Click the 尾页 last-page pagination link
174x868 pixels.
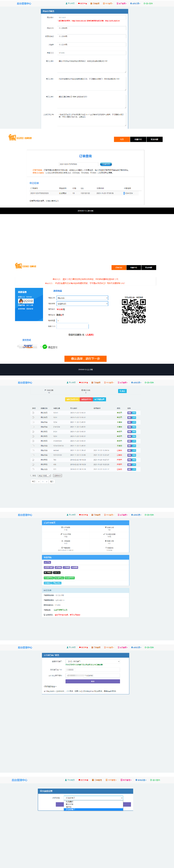point(52,482)
